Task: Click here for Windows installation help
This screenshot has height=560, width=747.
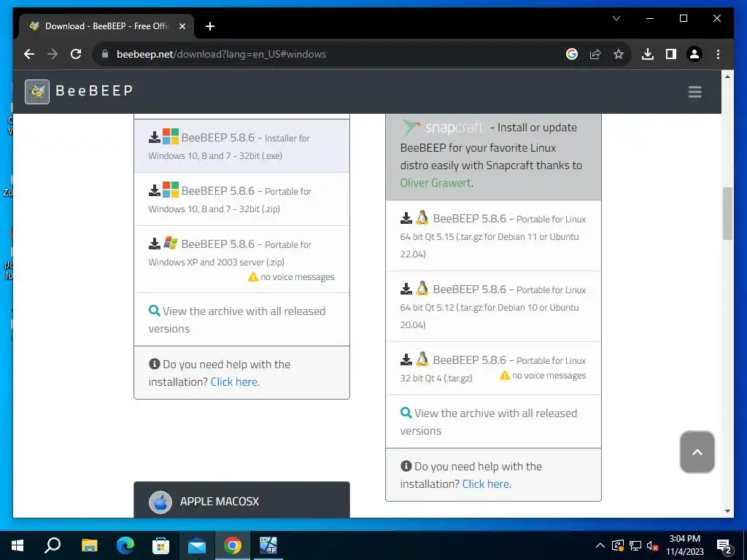Action: point(235,382)
